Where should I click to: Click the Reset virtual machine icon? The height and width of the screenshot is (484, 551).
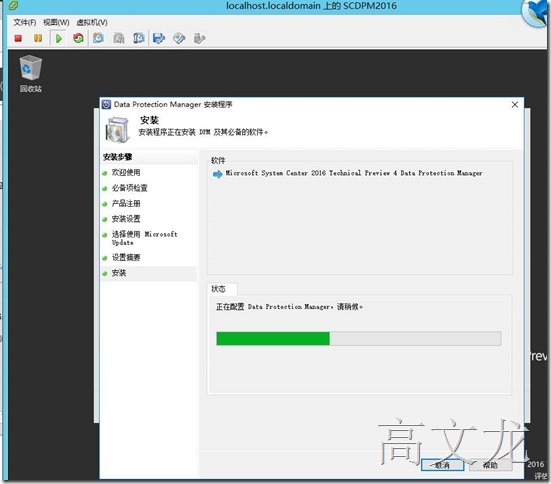tap(78, 38)
